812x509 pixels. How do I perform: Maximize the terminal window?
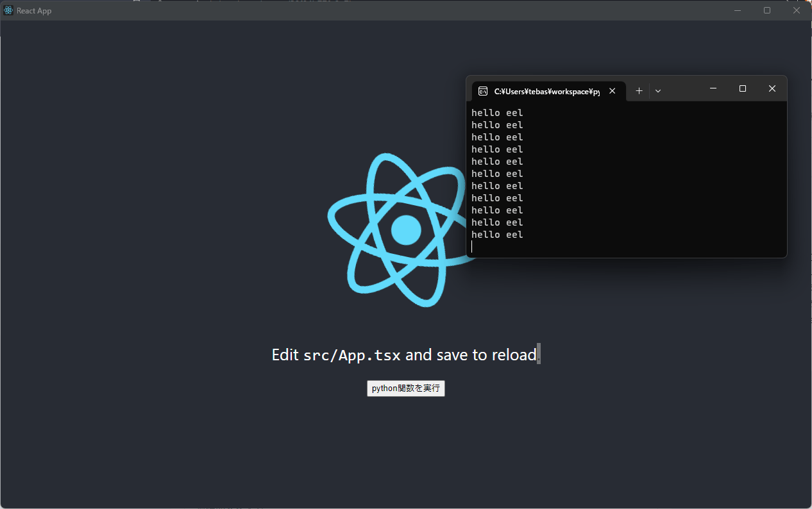(743, 88)
